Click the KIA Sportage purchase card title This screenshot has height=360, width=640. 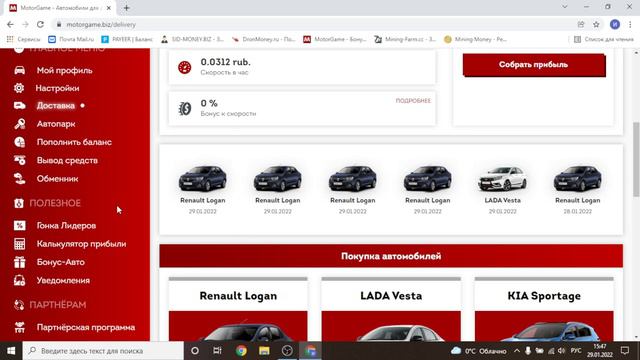click(x=544, y=296)
